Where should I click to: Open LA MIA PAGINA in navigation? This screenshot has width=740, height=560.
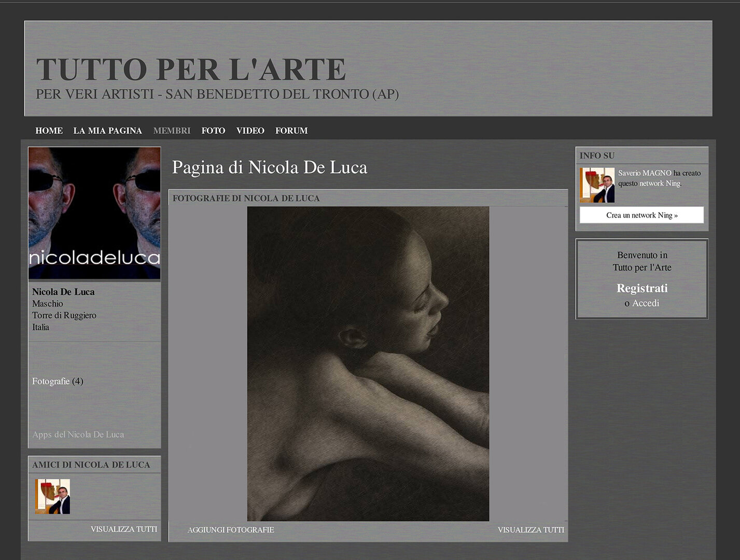107,131
